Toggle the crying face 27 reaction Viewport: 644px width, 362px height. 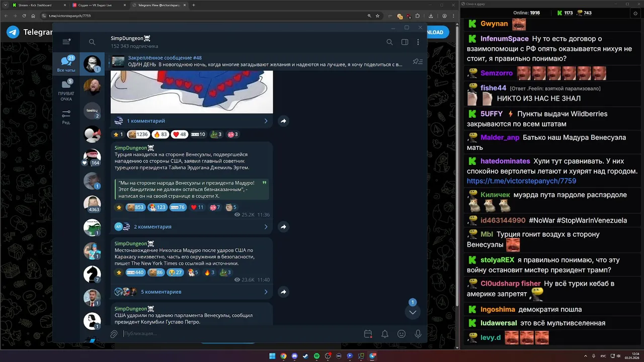(176, 273)
